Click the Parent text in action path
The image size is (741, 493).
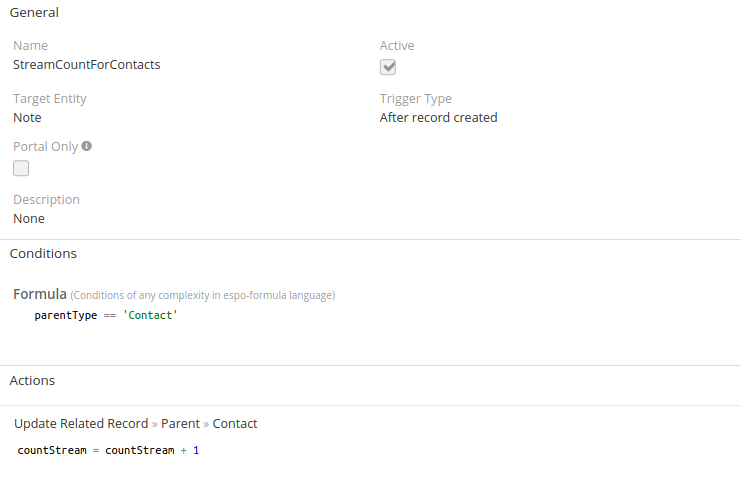(x=181, y=424)
